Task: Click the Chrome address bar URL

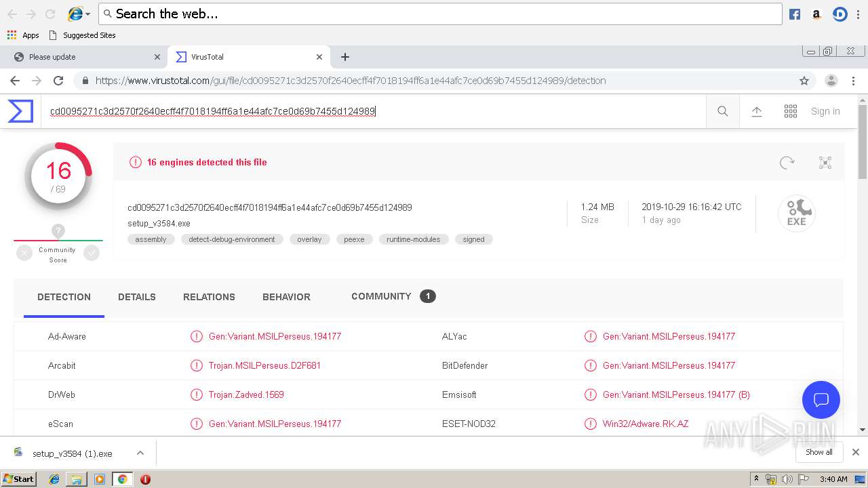Action: pyautogui.click(x=351, y=81)
